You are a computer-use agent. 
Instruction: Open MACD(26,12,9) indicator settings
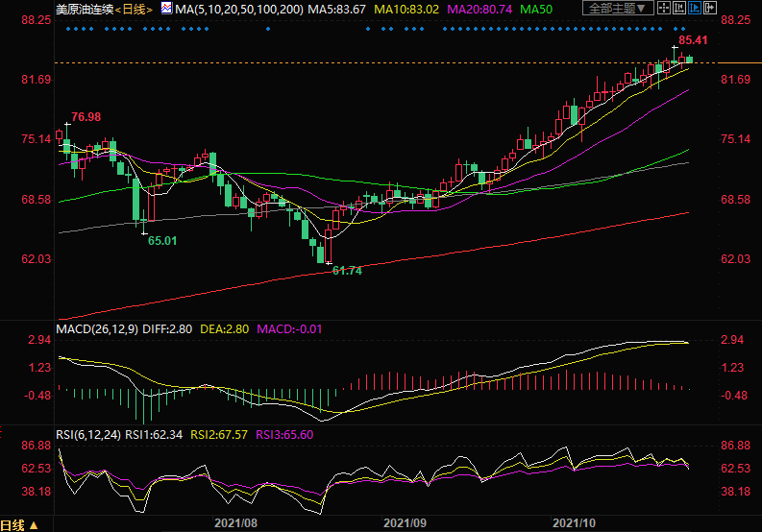96,328
